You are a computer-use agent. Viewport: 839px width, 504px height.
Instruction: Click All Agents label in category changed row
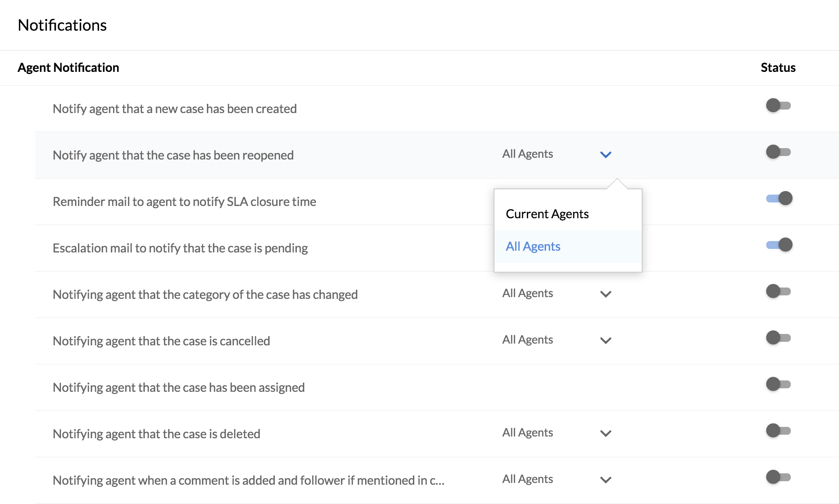528,294
